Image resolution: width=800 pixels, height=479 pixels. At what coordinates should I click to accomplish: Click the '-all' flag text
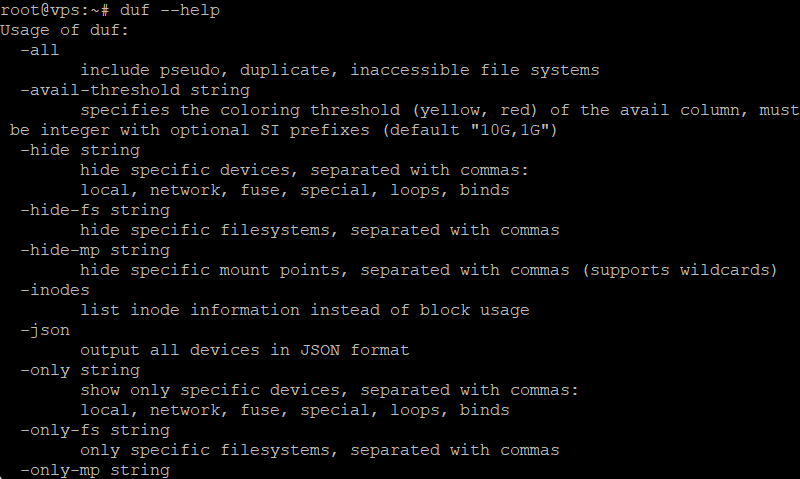click(x=40, y=50)
